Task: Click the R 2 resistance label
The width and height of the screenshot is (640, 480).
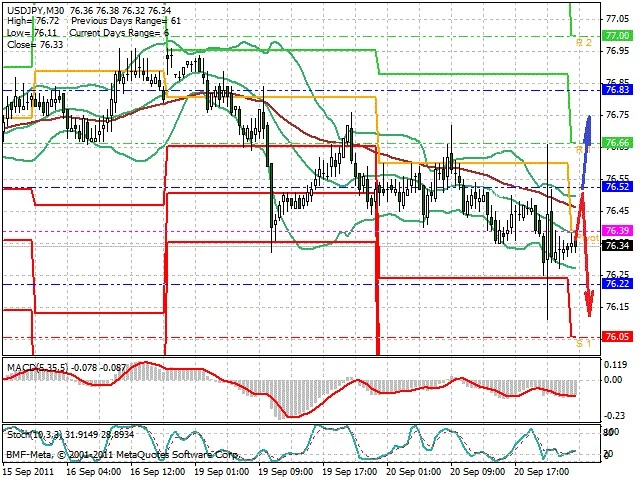Action: tap(584, 42)
